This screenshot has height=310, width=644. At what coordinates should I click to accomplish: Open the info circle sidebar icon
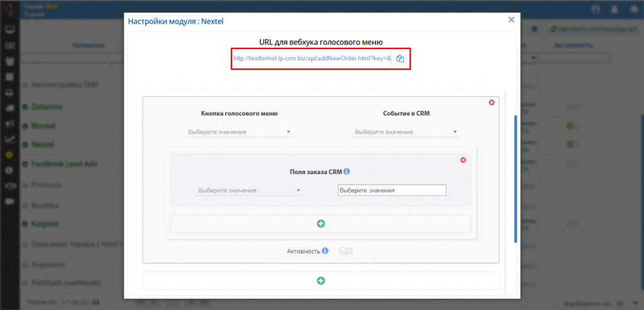(10, 170)
